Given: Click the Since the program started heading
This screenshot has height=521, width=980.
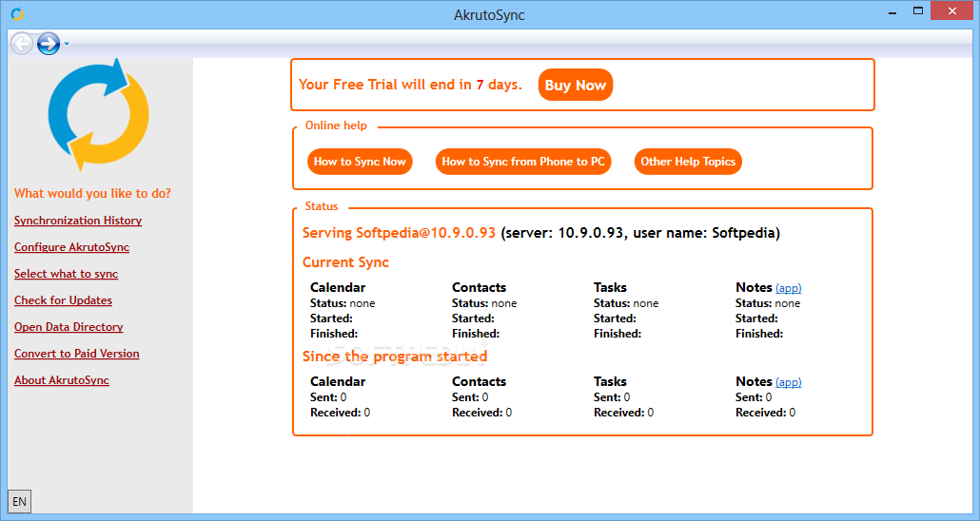Looking at the screenshot, I should point(395,357).
